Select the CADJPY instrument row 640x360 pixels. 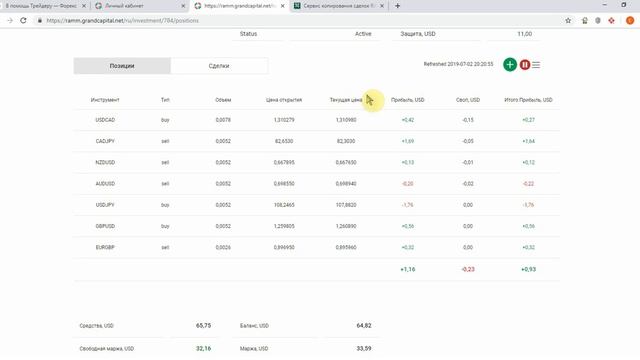(316, 141)
